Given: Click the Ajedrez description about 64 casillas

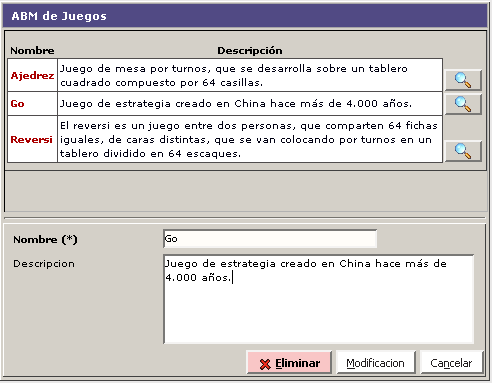Looking at the screenshot, I should [x=250, y=75].
